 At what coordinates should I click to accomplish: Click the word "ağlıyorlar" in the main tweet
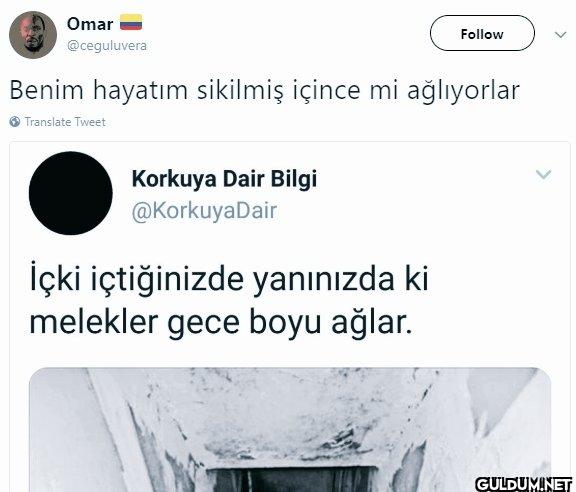pyautogui.click(x=464, y=91)
